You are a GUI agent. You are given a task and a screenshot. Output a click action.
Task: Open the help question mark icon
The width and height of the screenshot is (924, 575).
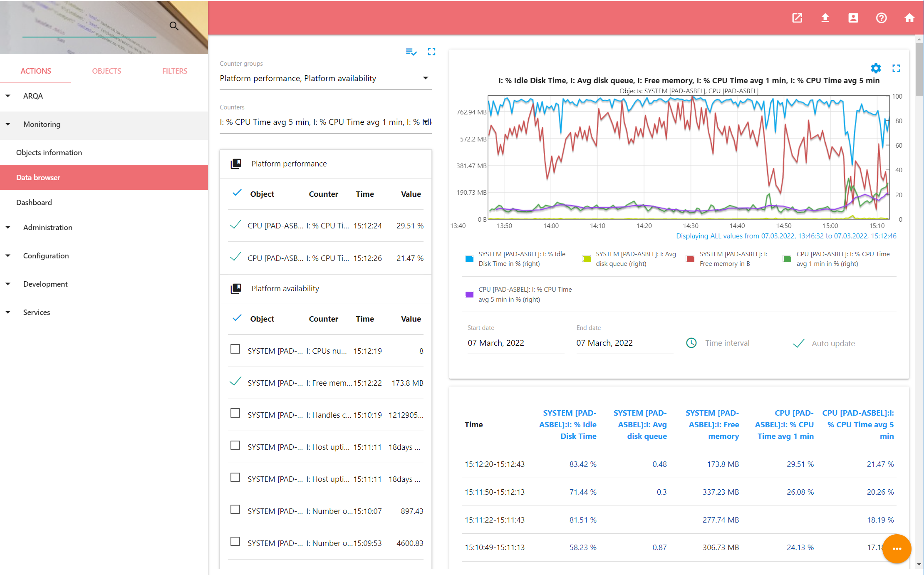click(x=881, y=18)
